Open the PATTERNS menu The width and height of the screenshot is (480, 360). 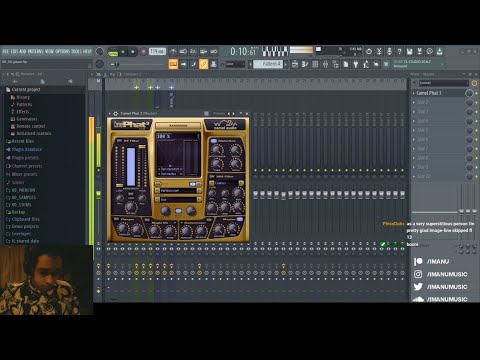(35, 51)
